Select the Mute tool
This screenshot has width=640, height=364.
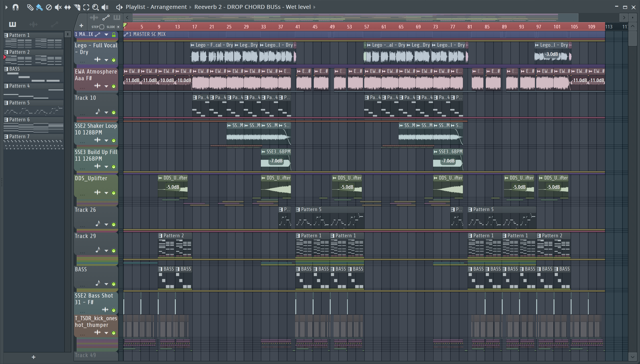pos(58,7)
